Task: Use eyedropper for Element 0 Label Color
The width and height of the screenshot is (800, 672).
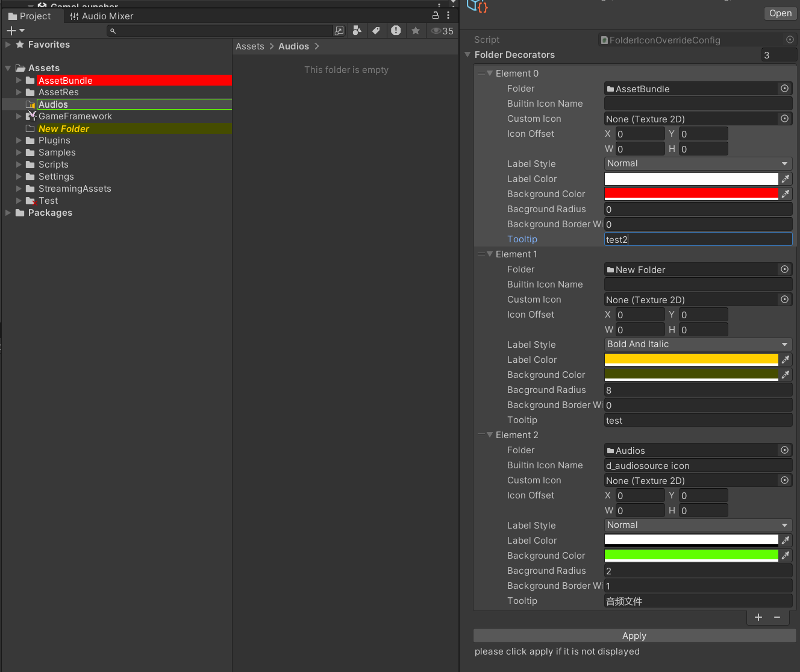Action: pyautogui.click(x=786, y=179)
